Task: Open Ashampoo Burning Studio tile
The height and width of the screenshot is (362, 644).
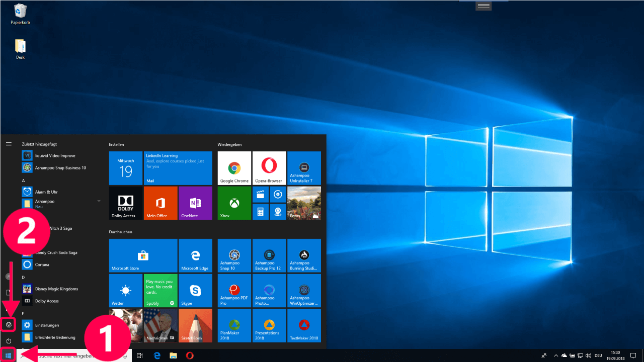Action: click(304, 255)
